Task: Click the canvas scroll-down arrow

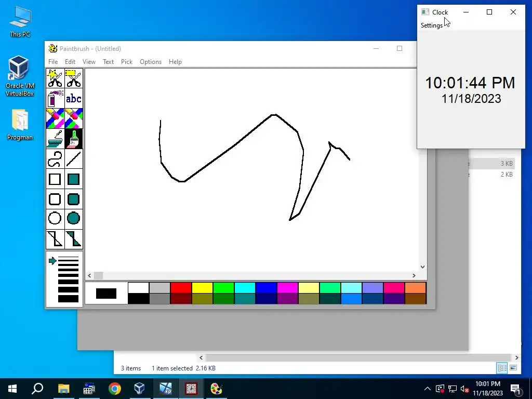Action: coord(423,267)
